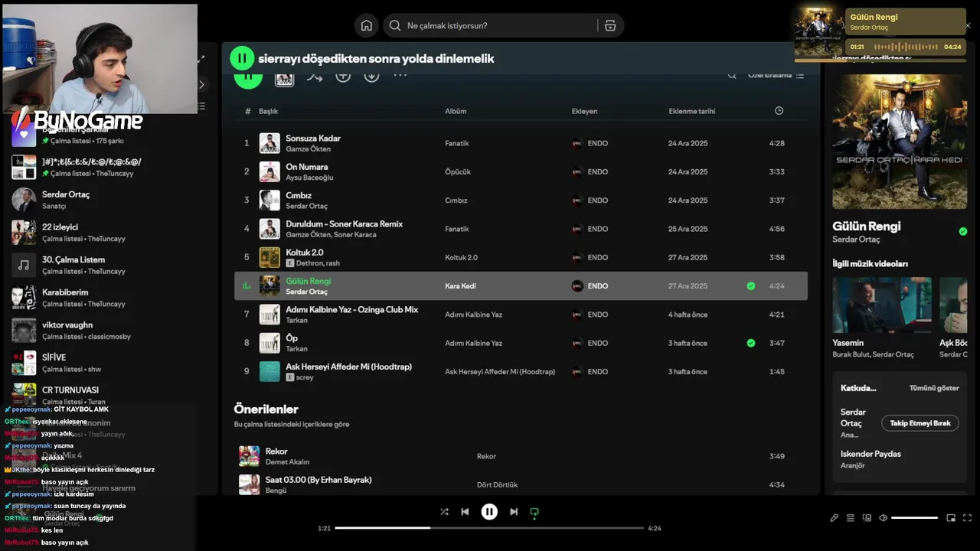980x551 pixels.
Task: Show all credits with Tümünü göster
Action: click(934, 388)
